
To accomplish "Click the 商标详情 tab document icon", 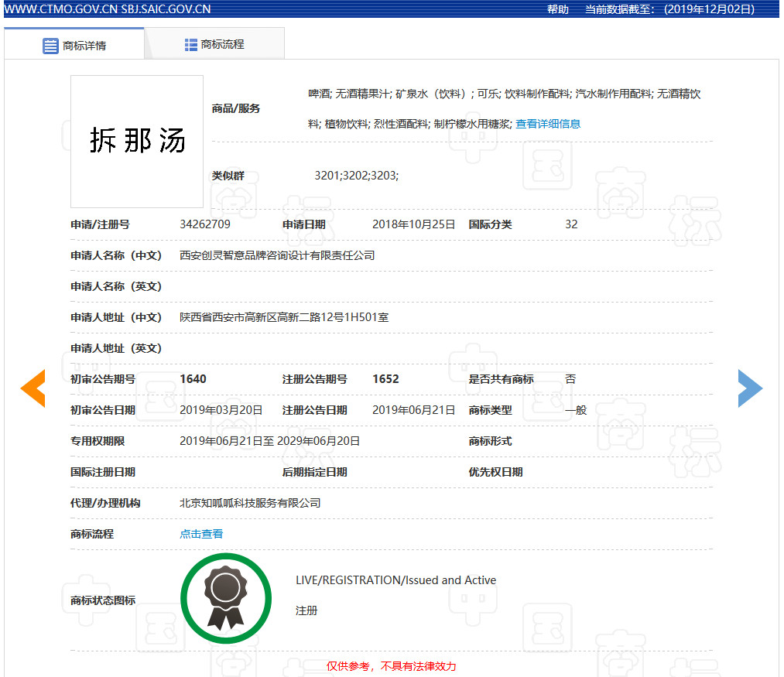I will click(x=50, y=44).
